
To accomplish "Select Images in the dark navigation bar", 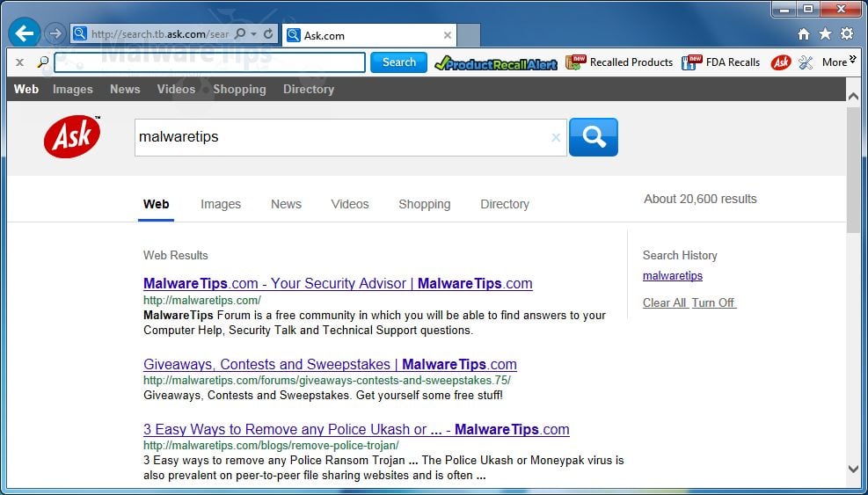I will pos(72,89).
